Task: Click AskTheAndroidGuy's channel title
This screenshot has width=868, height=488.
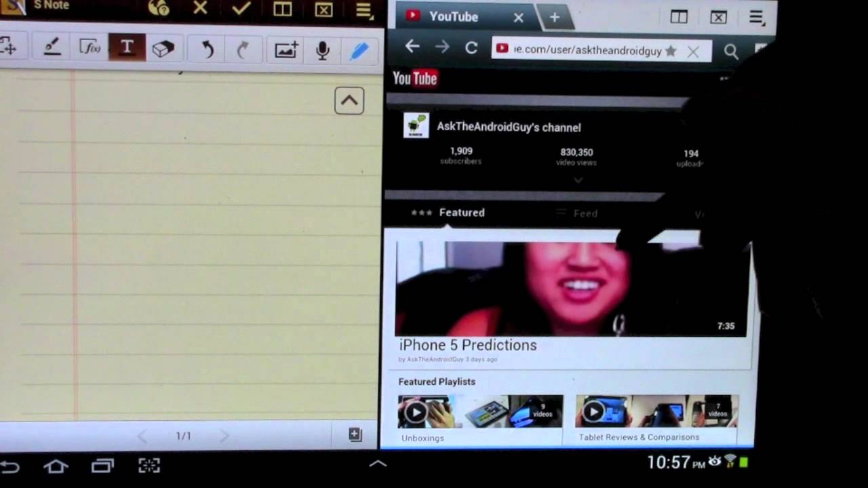Action: (x=509, y=127)
